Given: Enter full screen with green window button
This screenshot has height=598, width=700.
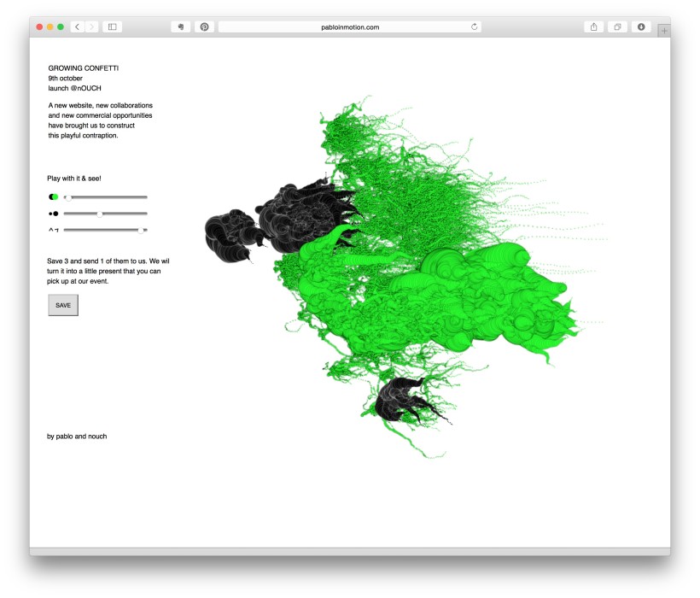Looking at the screenshot, I should click(61, 27).
